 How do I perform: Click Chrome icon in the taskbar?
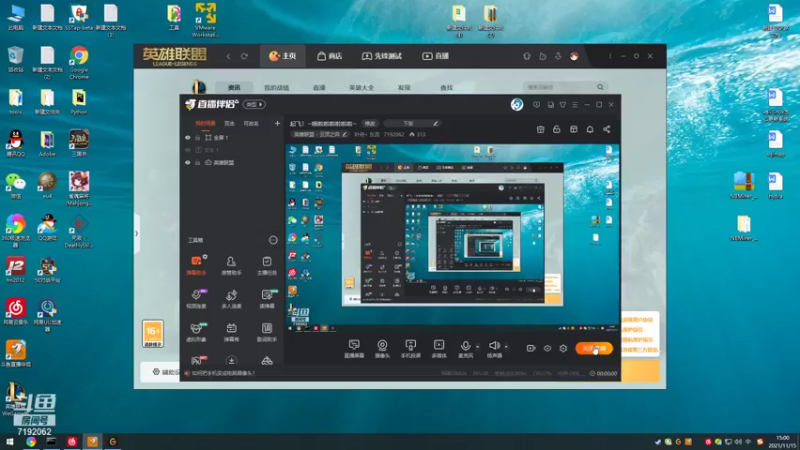pyautogui.click(x=31, y=442)
